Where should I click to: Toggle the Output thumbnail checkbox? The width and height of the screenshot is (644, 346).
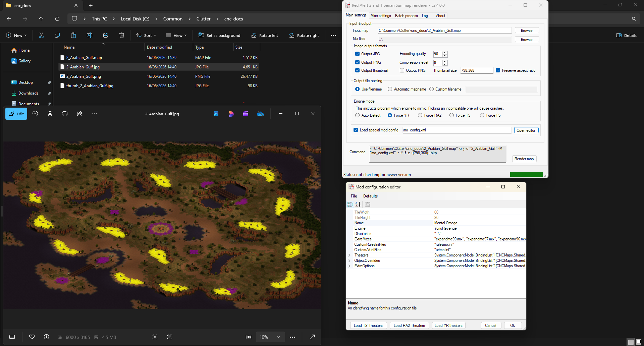pyautogui.click(x=357, y=70)
